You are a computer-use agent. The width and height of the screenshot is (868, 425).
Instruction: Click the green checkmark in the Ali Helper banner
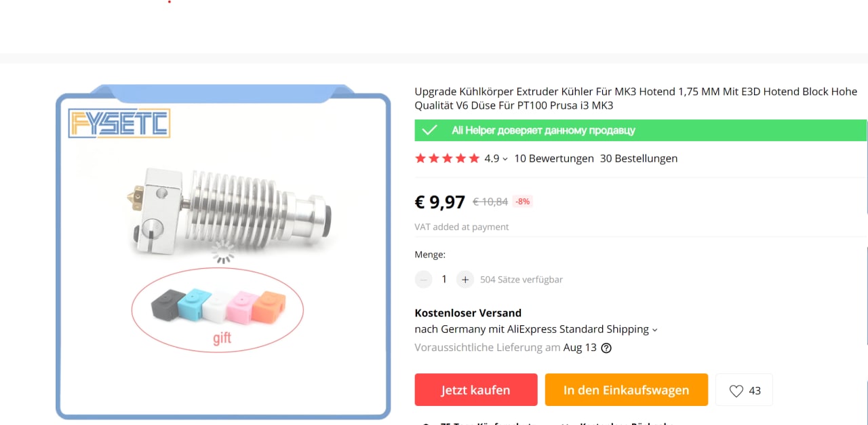point(429,130)
